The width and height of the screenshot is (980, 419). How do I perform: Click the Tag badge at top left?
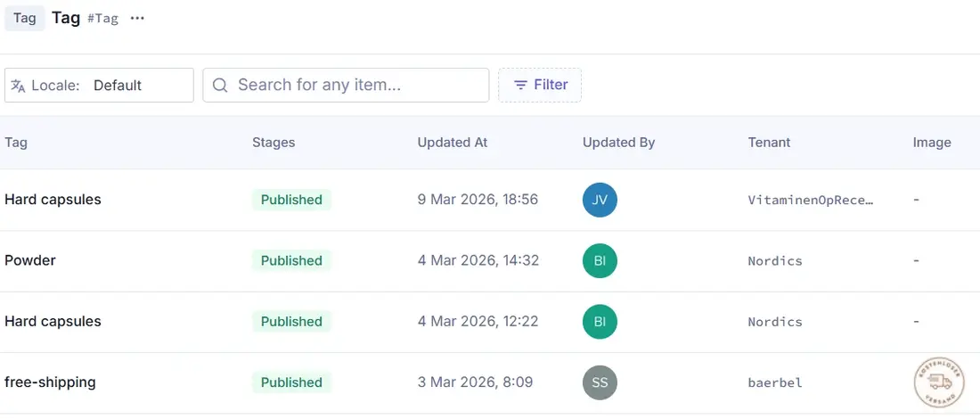(25, 18)
